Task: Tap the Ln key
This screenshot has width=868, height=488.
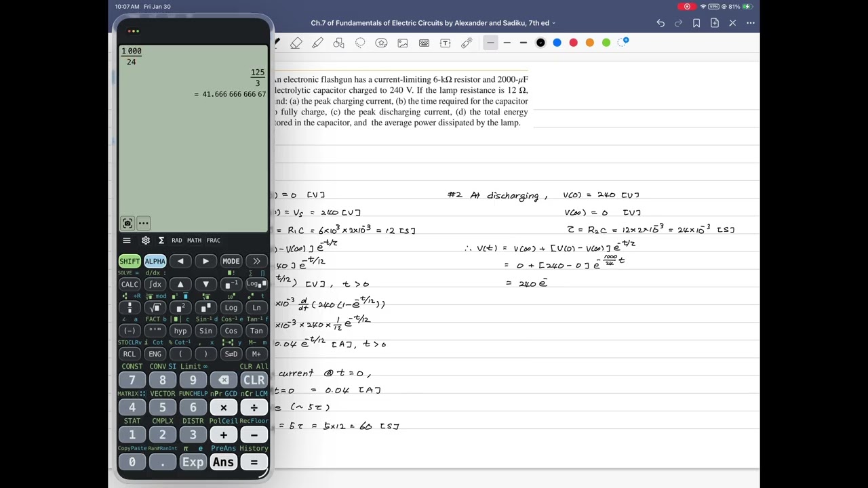Action: [256, 307]
